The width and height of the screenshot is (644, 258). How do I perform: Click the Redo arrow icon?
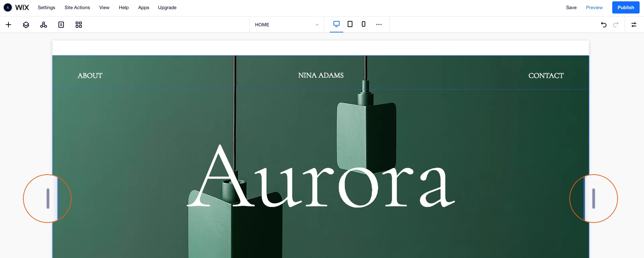click(616, 25)
